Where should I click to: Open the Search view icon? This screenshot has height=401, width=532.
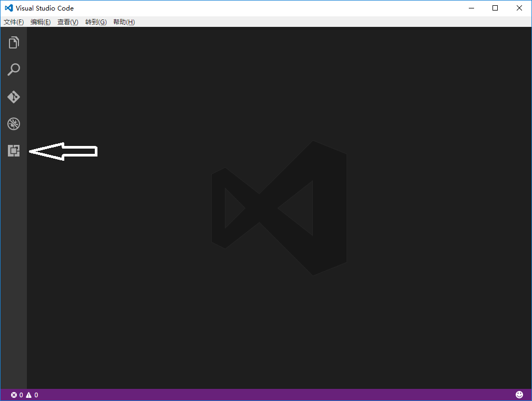tap(14, 70)
